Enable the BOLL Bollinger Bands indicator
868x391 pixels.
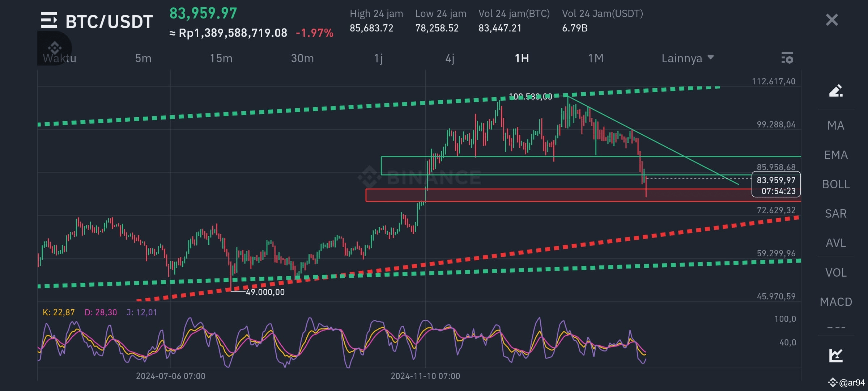pyautogui.click(x=835, y=184)
